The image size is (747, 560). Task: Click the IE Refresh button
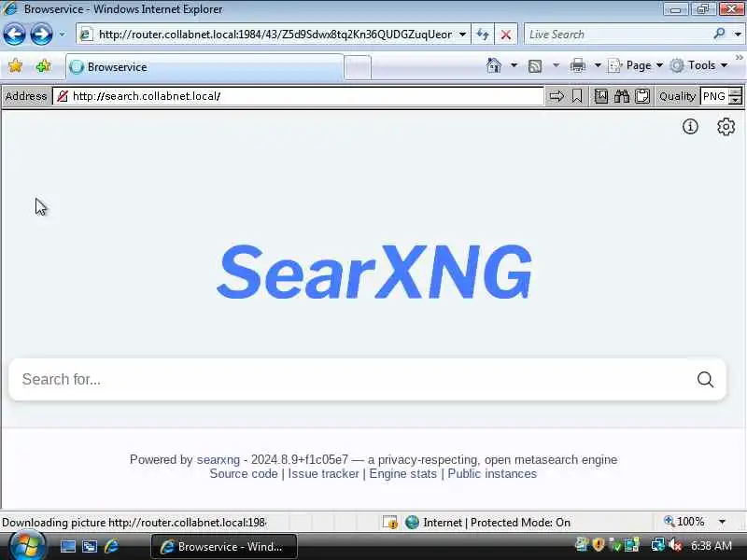[x=483, y=35]
